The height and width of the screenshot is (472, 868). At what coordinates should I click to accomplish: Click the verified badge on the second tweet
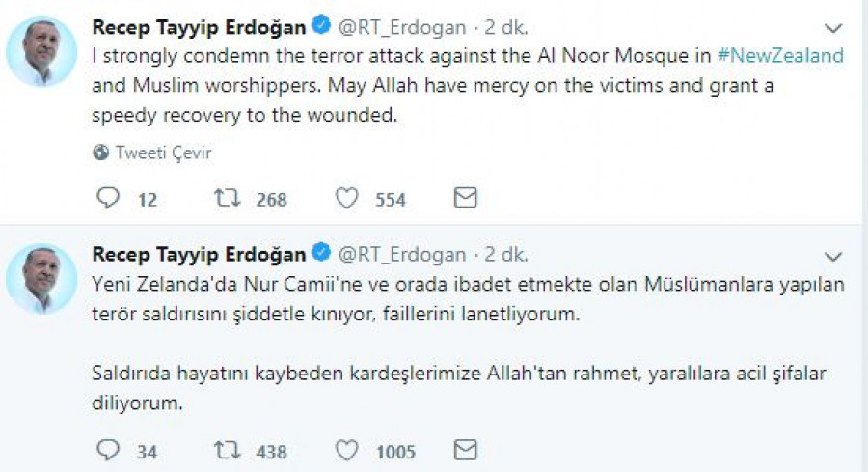coord(320,255)
